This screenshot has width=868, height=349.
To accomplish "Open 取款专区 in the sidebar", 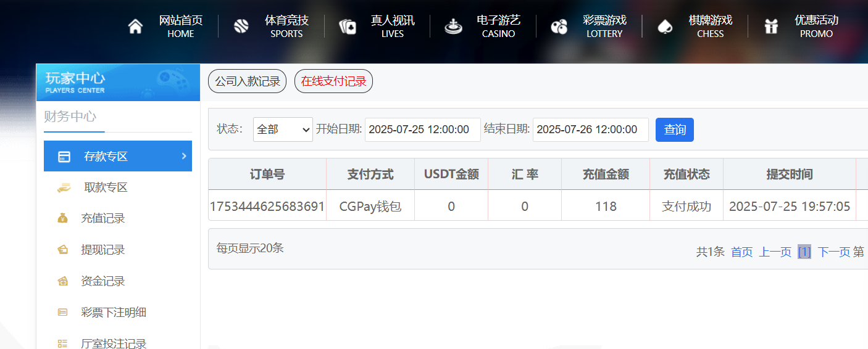I will (106, 187).
